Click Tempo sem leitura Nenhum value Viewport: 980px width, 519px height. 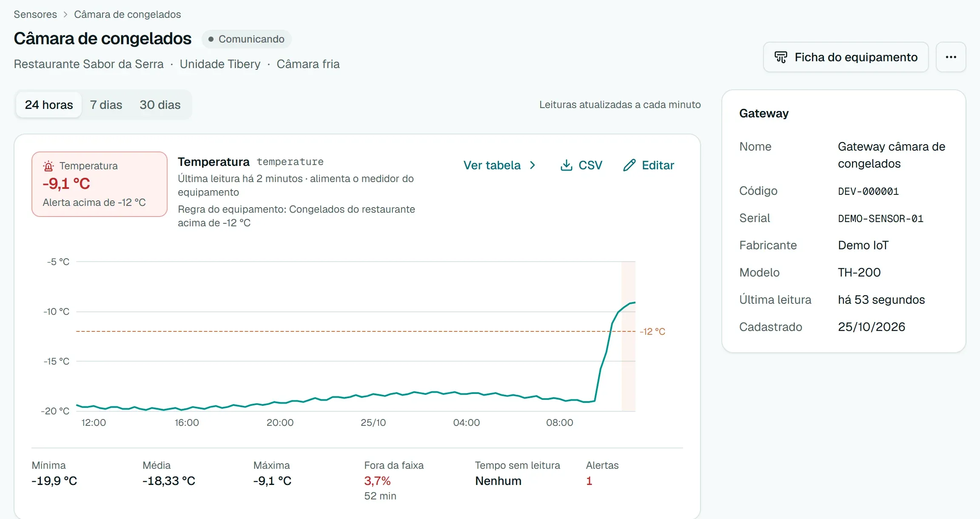pyautogui.click(x=498, y=481)
